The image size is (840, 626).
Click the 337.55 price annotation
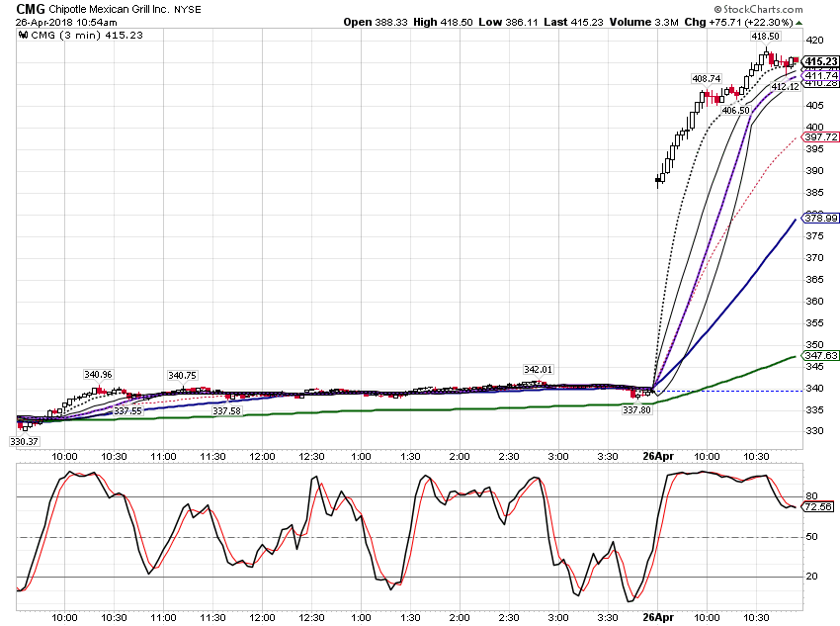(x=127, y=411)
